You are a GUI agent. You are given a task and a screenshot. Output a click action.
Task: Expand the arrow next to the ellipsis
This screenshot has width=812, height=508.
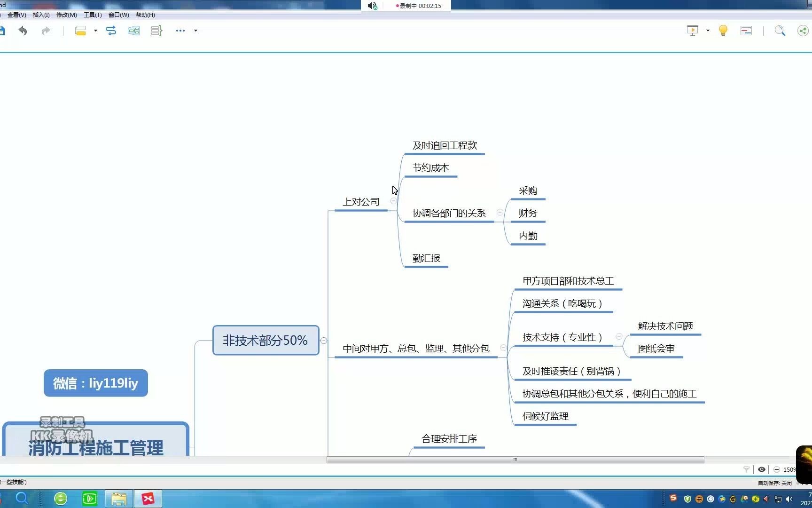(195, 31)
